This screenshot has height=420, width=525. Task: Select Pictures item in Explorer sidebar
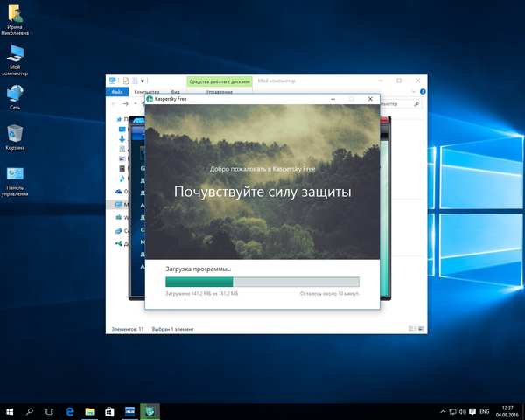(122, 158)
